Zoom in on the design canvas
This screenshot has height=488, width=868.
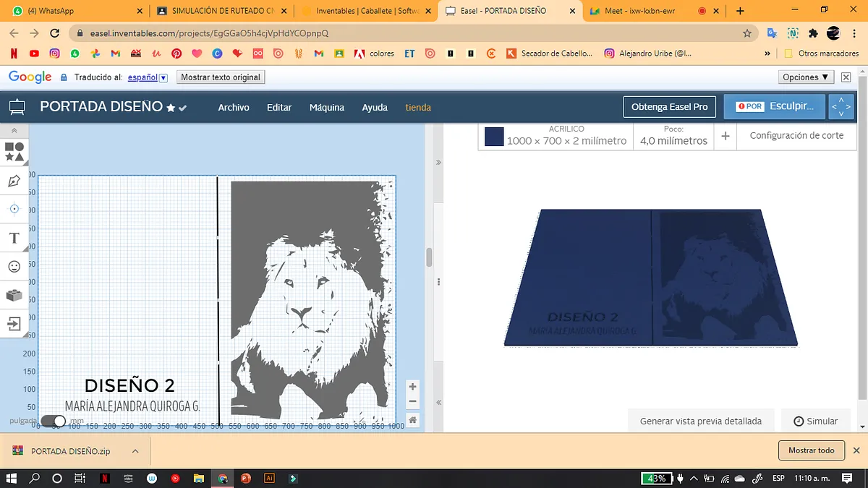pos(412,387)
